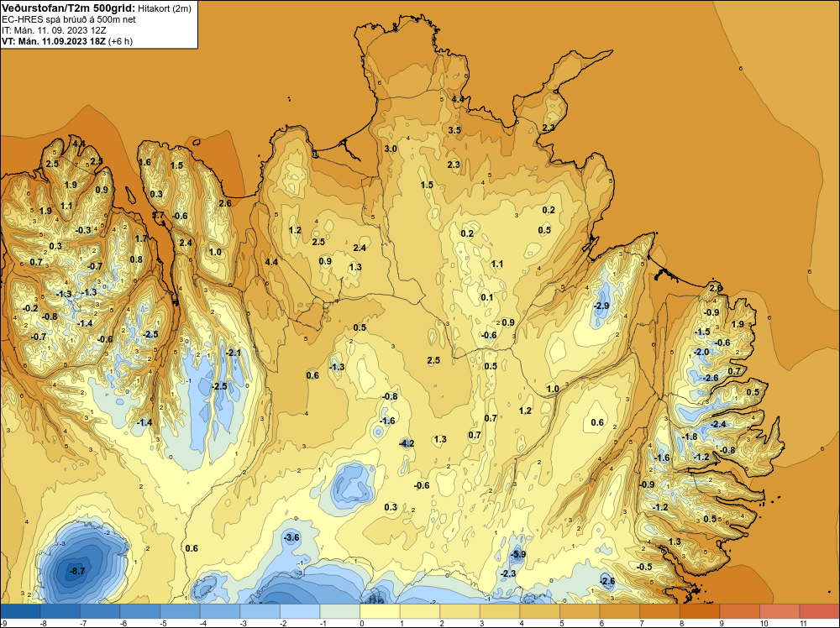Select the legend color between -4 and -3

tap(219, 611)
